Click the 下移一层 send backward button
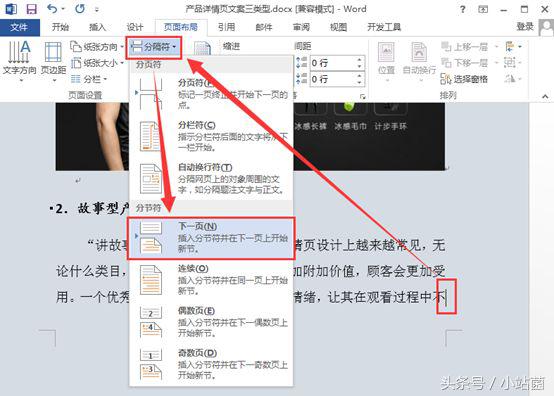Viewport: 554px width, 396px height. (465, 63)
